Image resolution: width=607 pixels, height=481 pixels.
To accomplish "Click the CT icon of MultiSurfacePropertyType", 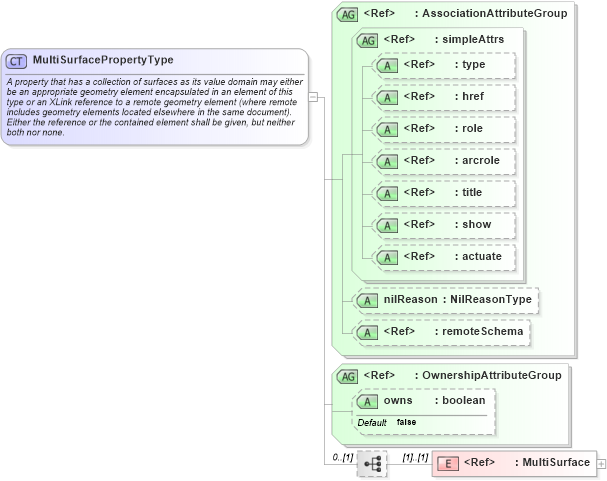I will pos(16,61).
